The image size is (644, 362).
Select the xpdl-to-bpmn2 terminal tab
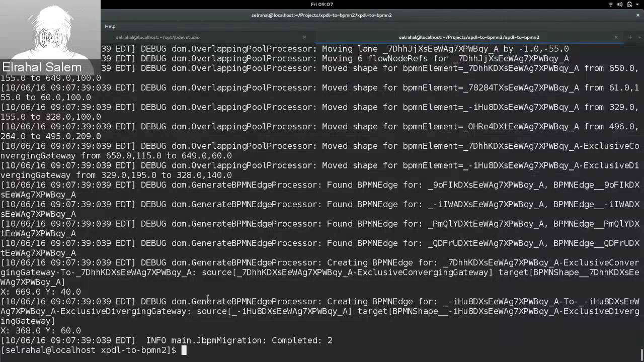pos(469,37)
